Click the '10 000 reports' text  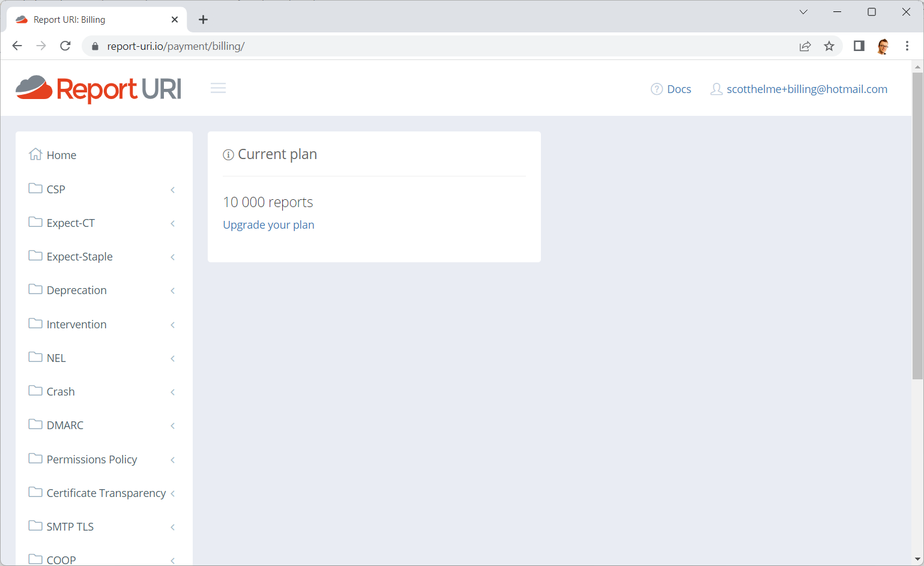[268, 202]
